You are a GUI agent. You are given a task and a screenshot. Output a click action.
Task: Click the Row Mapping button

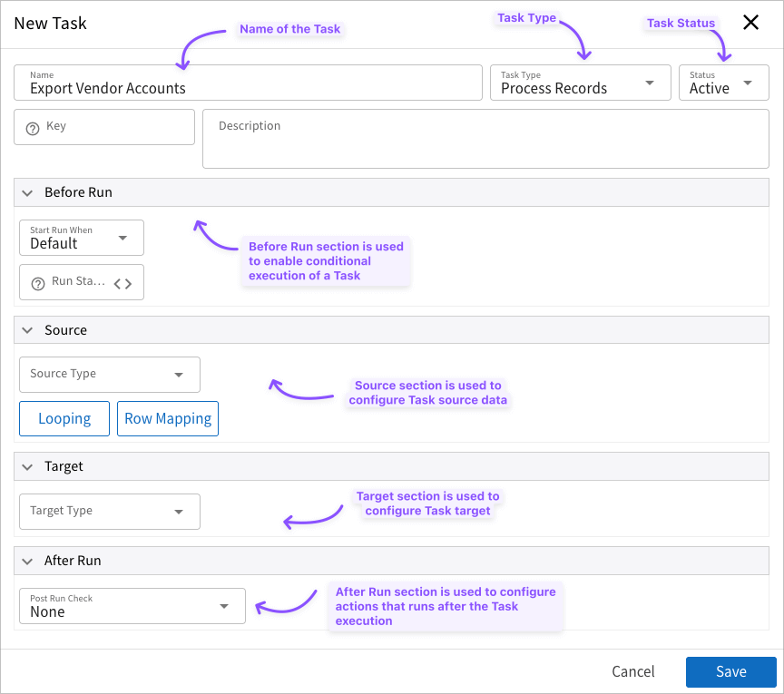tap(168, 418)
